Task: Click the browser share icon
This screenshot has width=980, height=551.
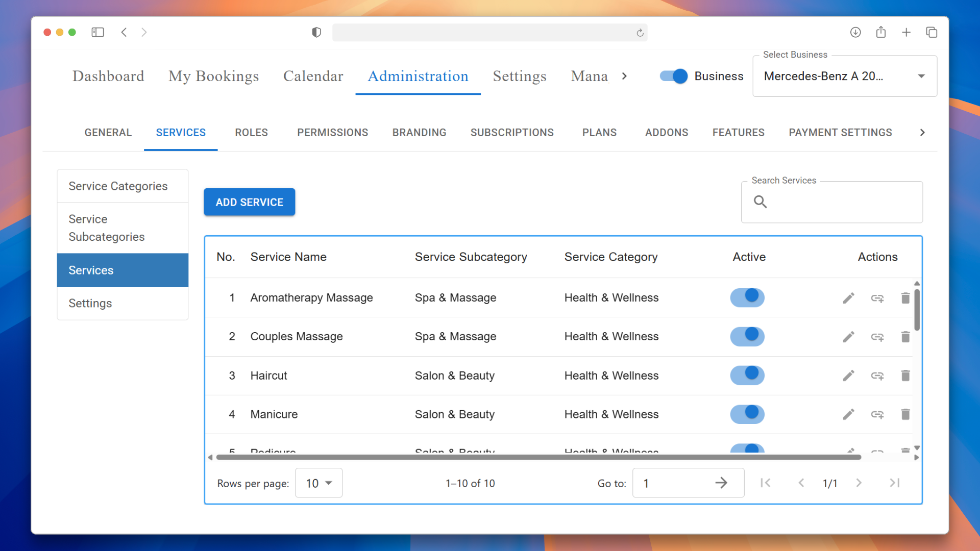Action: click(880, 32)
